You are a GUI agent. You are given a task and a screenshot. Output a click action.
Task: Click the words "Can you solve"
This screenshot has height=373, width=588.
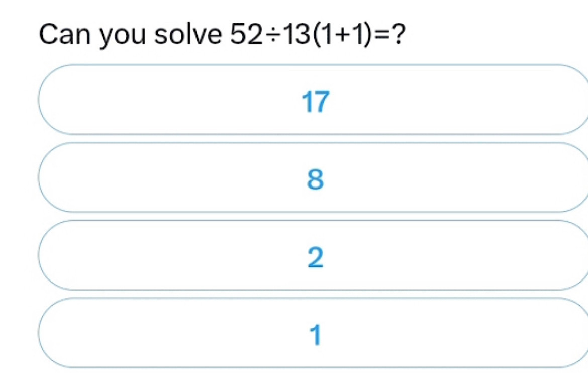[130, 35]
